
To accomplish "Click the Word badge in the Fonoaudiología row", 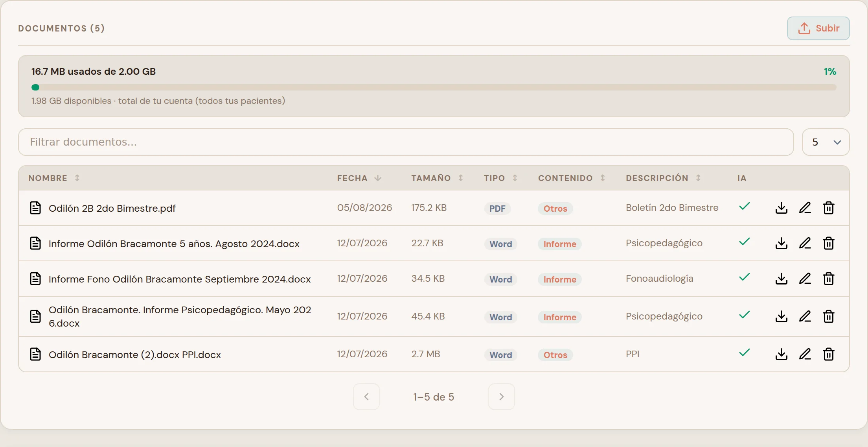I will 500,279.
